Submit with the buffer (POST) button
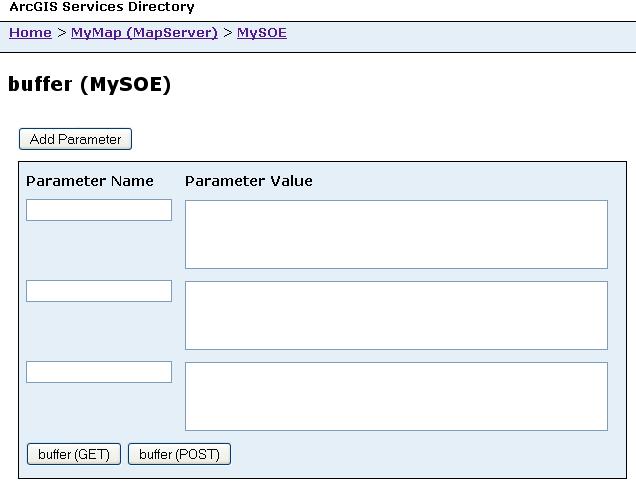 click(179, 455)
